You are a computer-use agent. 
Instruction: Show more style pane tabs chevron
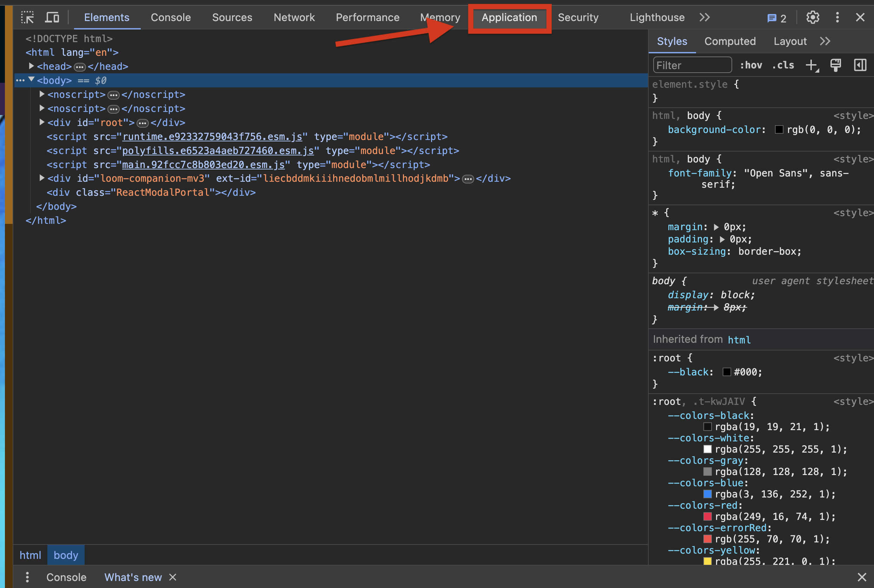[825, 41]
